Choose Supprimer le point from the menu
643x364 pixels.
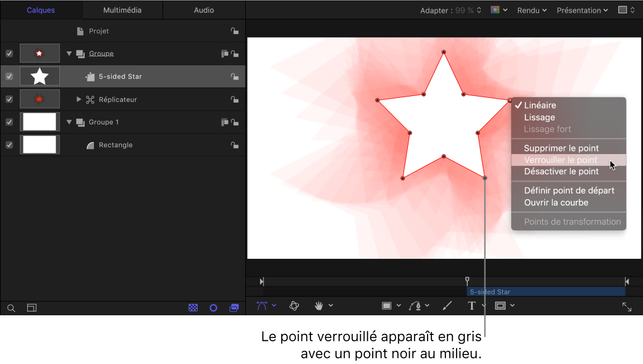[561, 148]
